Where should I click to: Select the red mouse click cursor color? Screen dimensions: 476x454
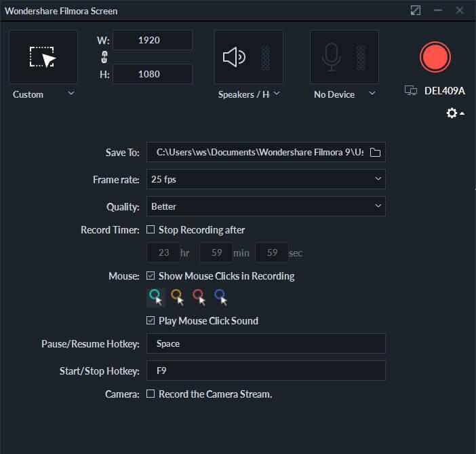199,297
